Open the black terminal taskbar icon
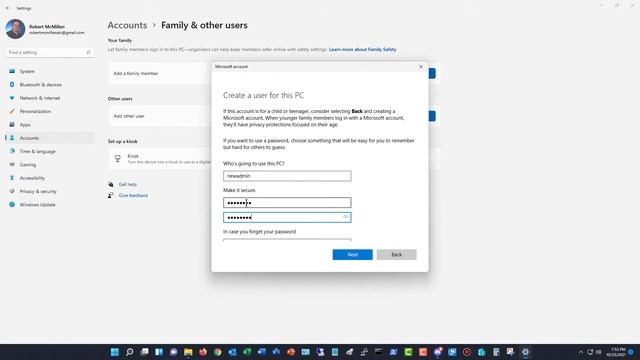Image resolution: width=640 pixels, height=360 pixels. tap(379, 352)
